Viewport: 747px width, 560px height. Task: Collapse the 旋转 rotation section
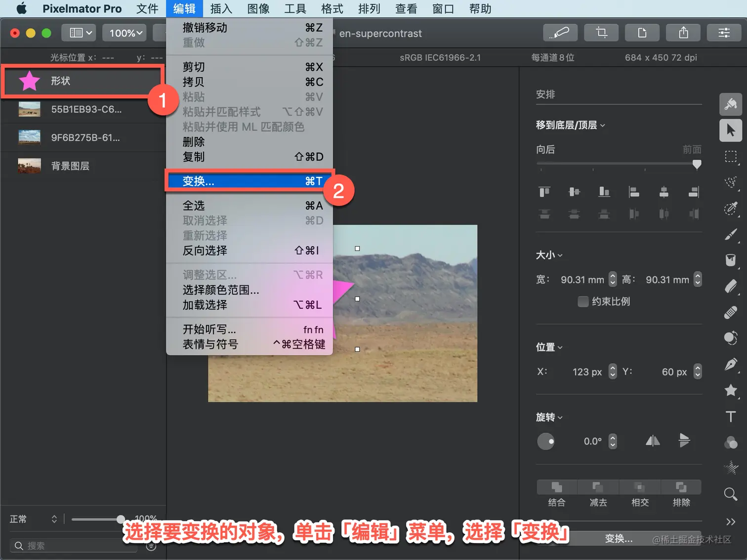tap(549, 417)
